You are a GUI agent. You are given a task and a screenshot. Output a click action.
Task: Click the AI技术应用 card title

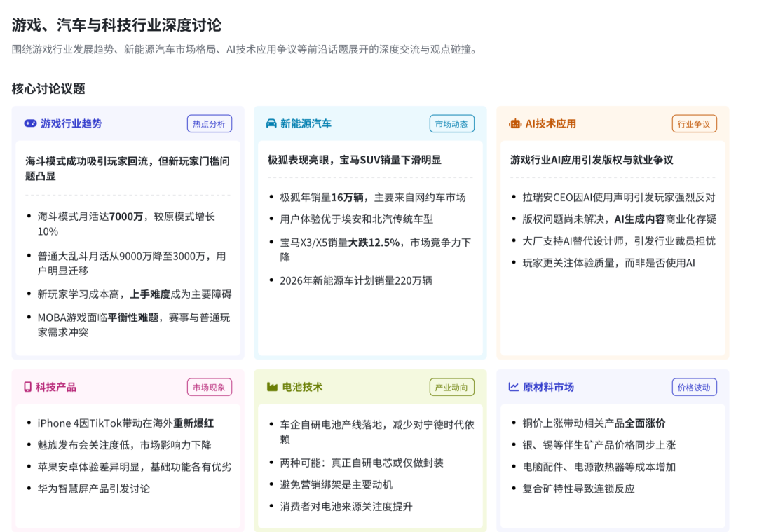click(x=550, y=123)
